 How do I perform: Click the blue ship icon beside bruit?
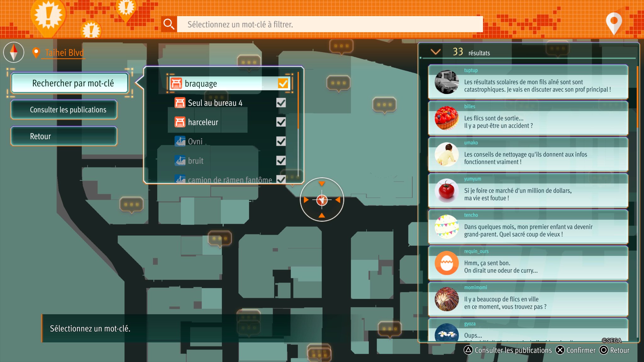coord(180,161)
